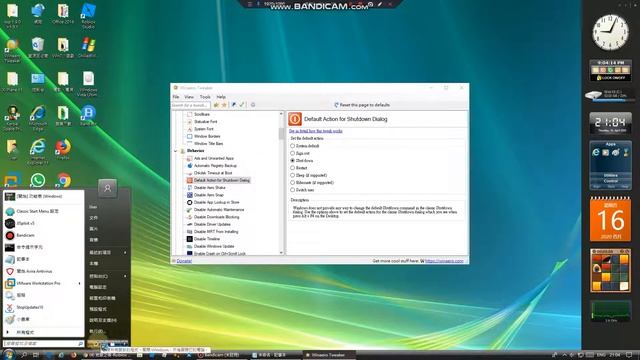Select 'Disable Aero Snap' in the tree
The width and height of the screenshot is (640, 360).
209,195
